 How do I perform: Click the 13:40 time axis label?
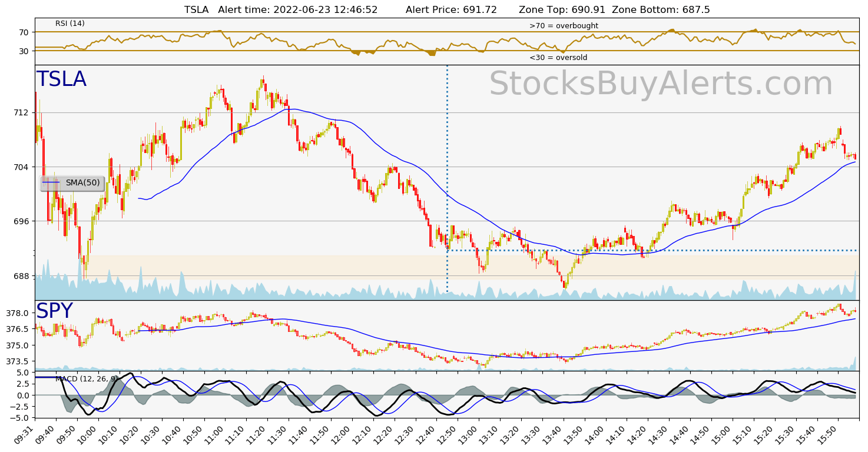pos(554,434)
